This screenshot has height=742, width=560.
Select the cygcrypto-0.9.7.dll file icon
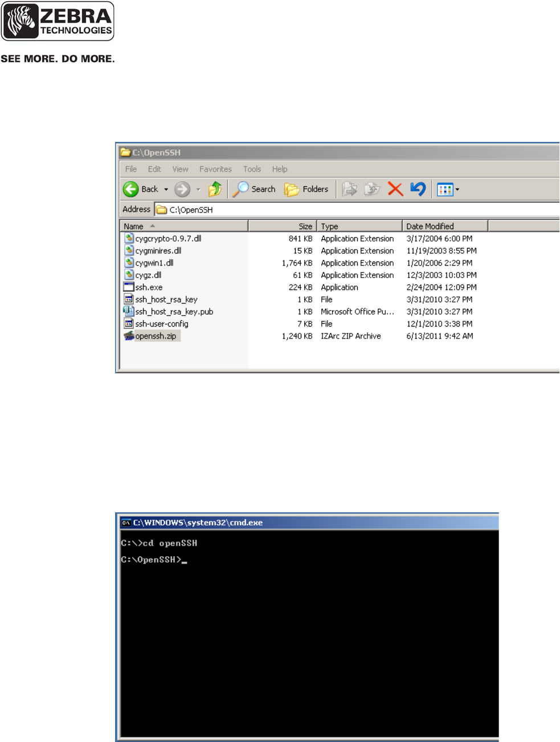click(x=129, y=238)
